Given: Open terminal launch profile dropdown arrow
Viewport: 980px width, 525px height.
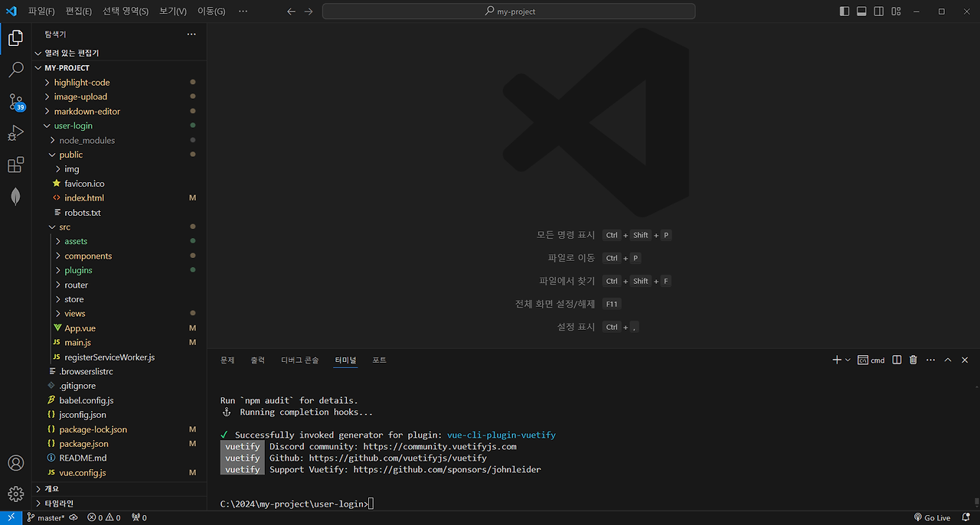Looking at the screenshot, I should 848,360.
